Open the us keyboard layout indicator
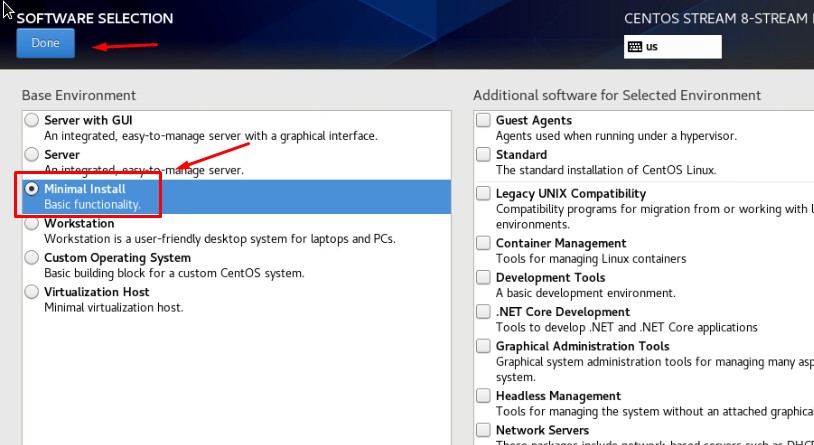 pos(672,47)
